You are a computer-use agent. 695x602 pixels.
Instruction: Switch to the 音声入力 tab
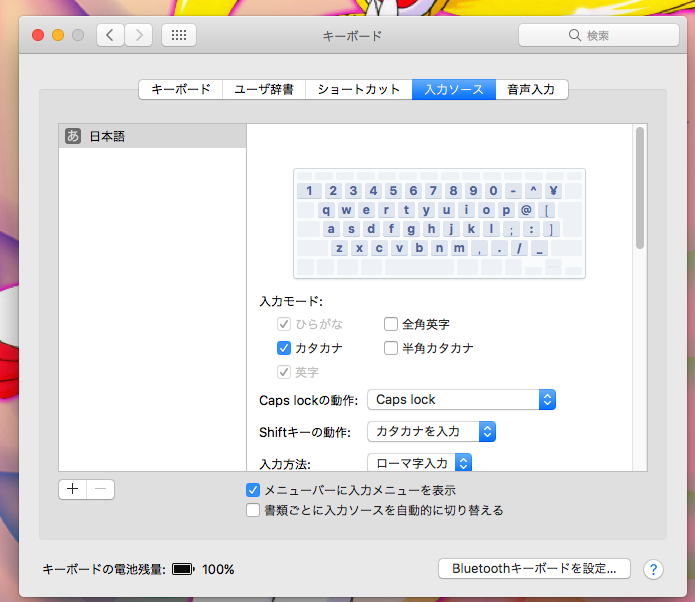coord(532,89)
